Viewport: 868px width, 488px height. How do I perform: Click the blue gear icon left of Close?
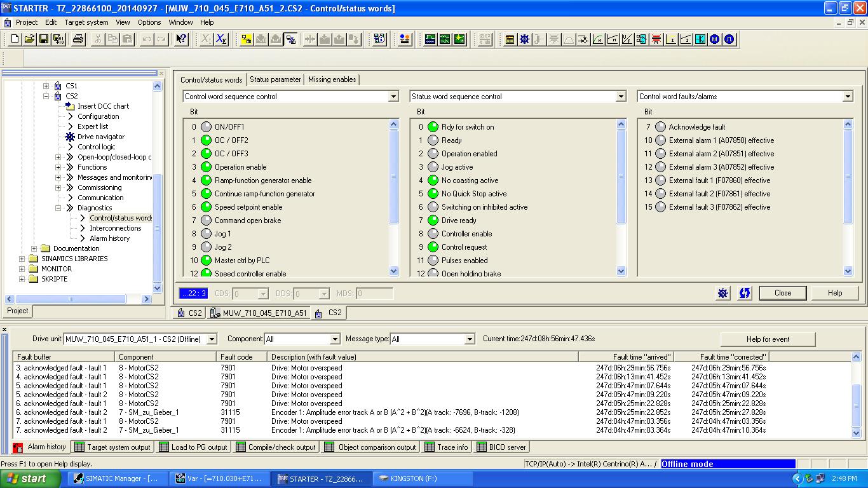[x=722, y=293]
